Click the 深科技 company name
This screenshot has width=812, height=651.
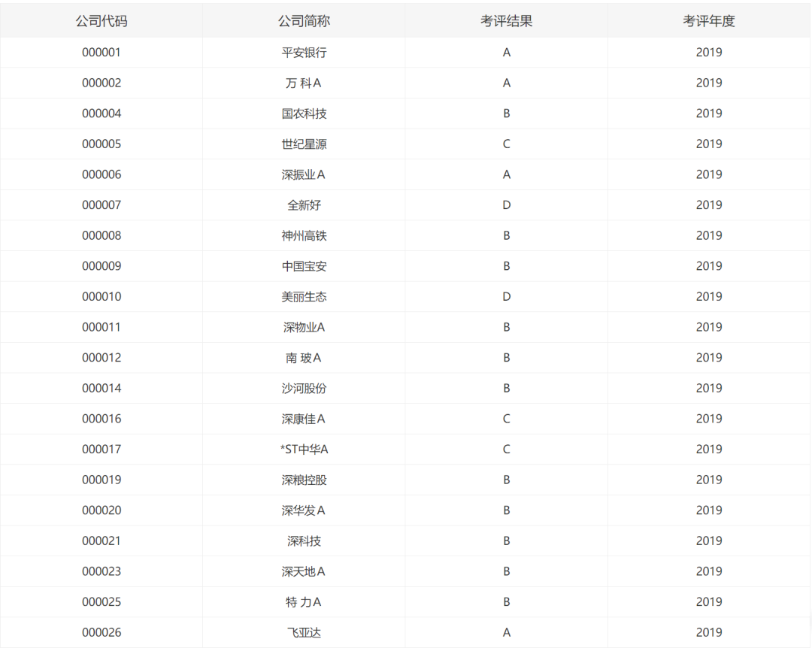pyautogui.click(x=304, y=541)
